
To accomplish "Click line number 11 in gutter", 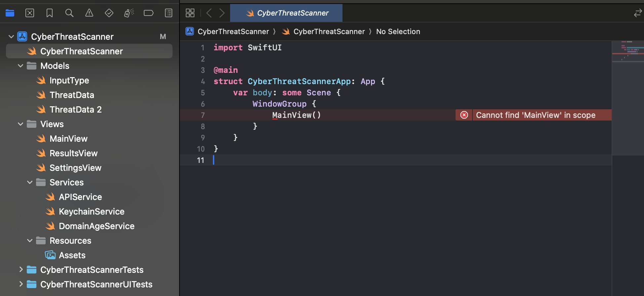I will [200, 160].
